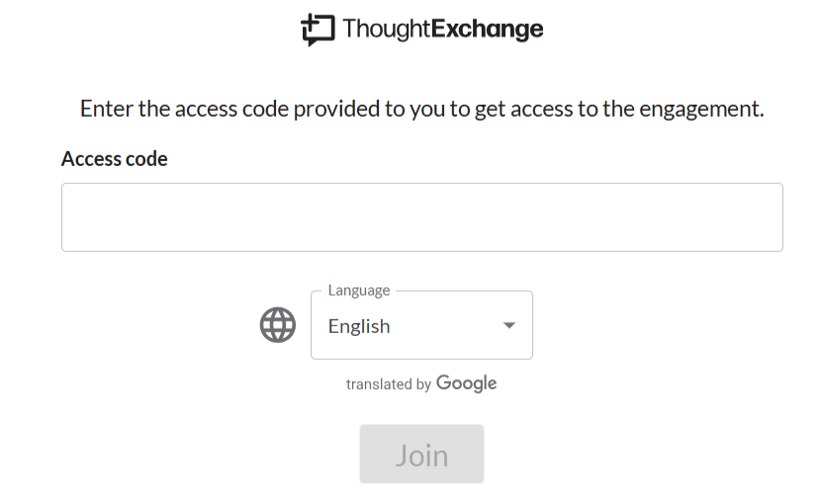Click the bold "Exchange" part of the logo
The width and height of the screenshot is (822, 504).
coord(487,29)
